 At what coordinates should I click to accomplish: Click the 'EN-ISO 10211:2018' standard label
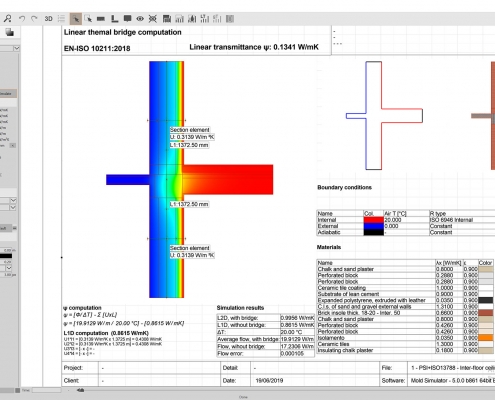pos(97,49)
